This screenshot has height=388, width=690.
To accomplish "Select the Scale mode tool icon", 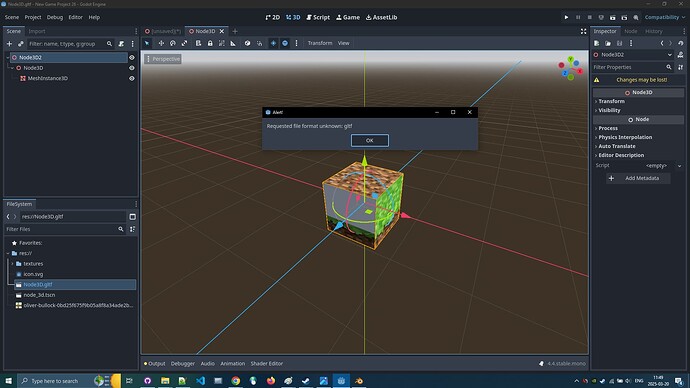I will pos(184,43).
